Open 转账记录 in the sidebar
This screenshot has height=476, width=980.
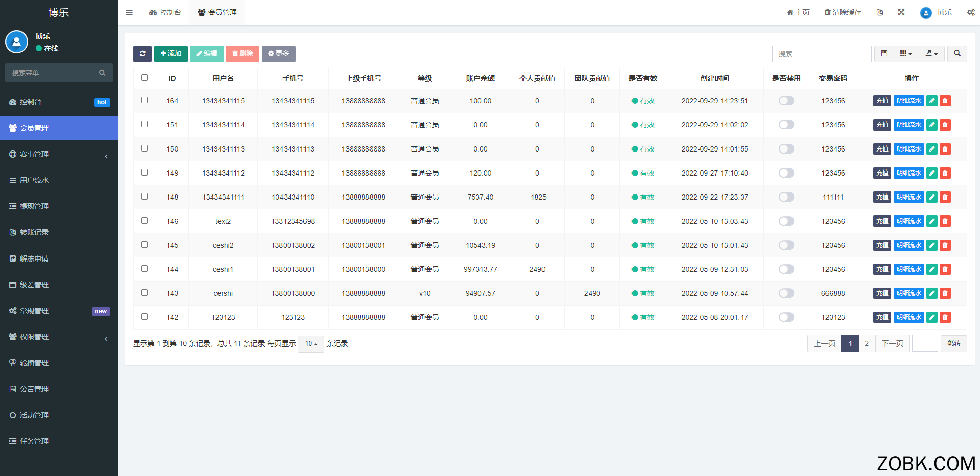tap(59, 232)
